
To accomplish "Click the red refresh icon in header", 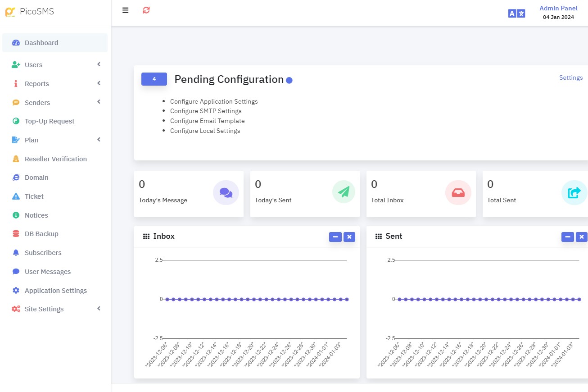I will [146, 10].
